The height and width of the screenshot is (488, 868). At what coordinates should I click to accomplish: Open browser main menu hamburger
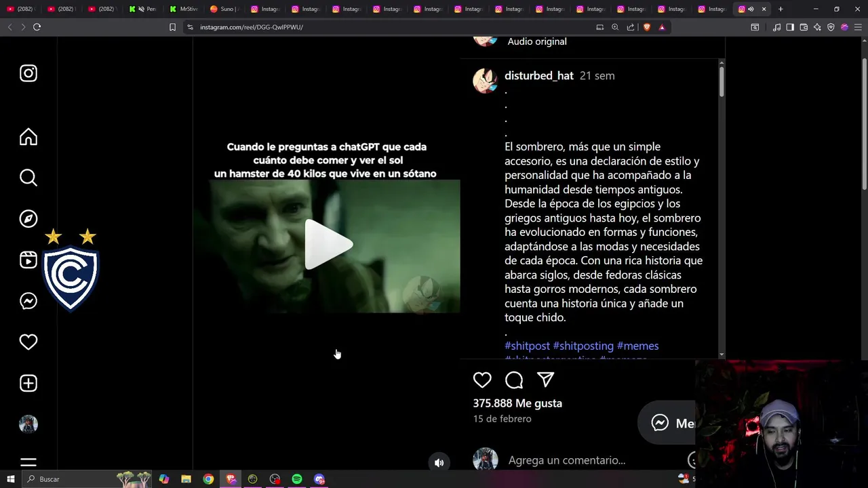(x=858, y=27)
